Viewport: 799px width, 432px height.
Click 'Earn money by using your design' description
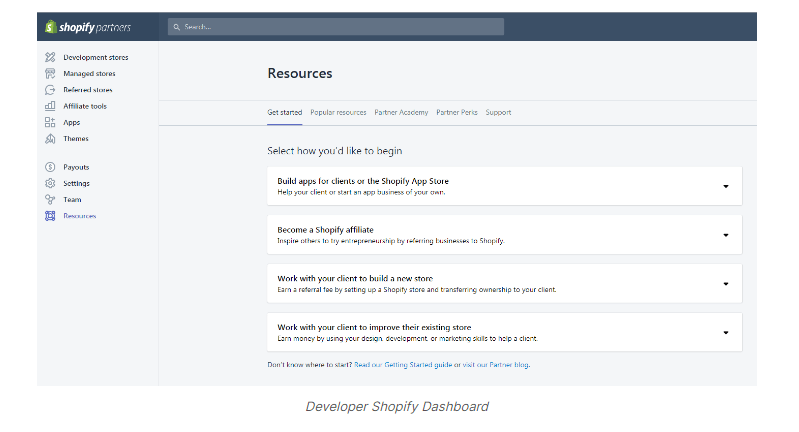click(408, 339)
